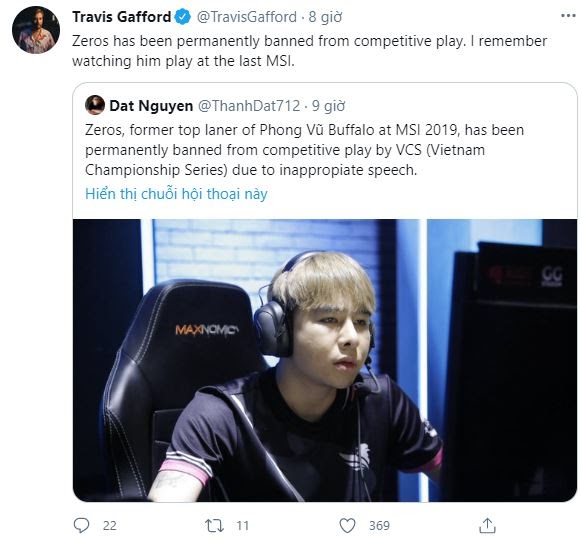581x542 pixels.
Task: Click Travis Gafford's profile avatar
Action: pos(36,30)
